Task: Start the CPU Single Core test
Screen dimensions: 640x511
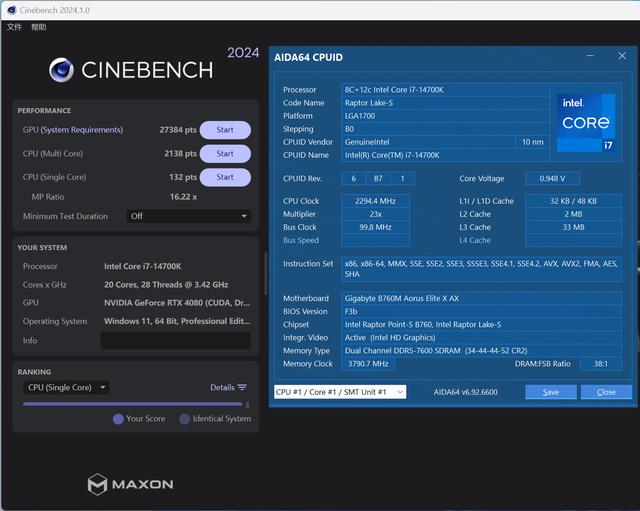Action: (225, 177)
